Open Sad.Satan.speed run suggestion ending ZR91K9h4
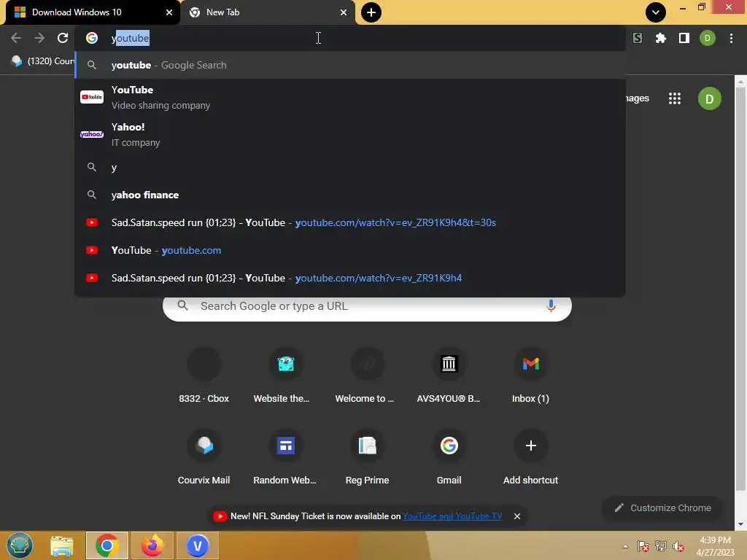 (x=350, y=278)
